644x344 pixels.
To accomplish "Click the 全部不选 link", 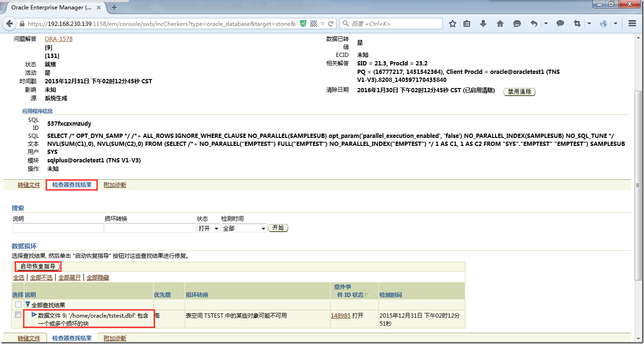I will tap(41, 278).
